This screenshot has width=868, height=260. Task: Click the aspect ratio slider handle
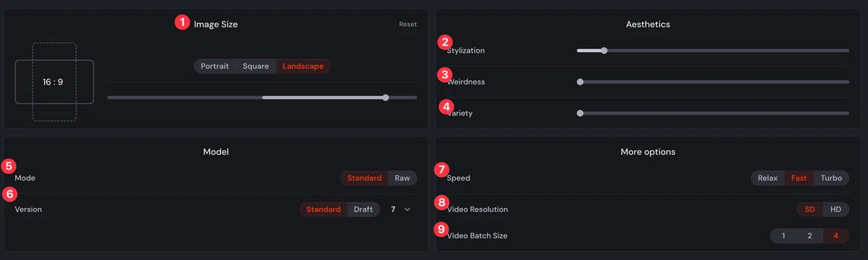[x=386, y=97]
